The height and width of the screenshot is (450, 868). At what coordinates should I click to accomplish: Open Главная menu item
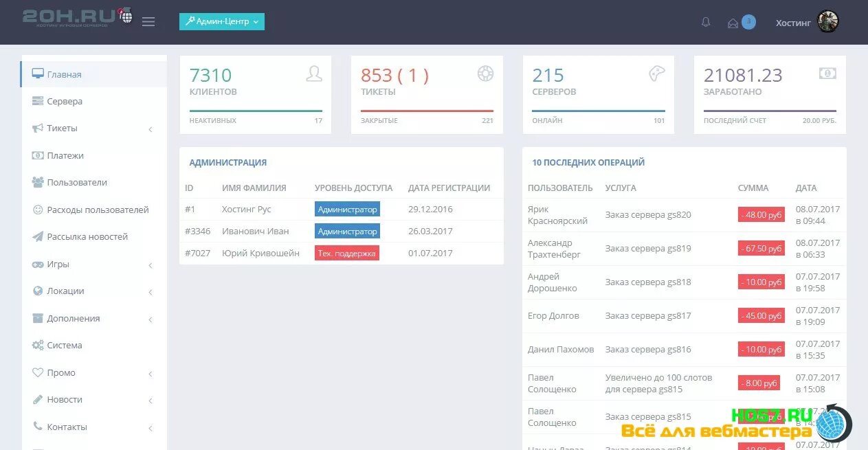(93, 74)
